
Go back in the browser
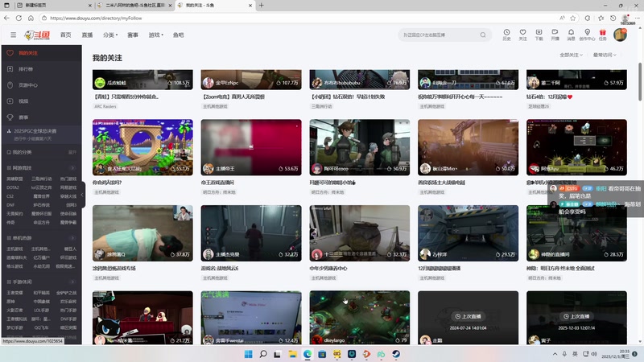pyautogui.click(x=6, y=18)
